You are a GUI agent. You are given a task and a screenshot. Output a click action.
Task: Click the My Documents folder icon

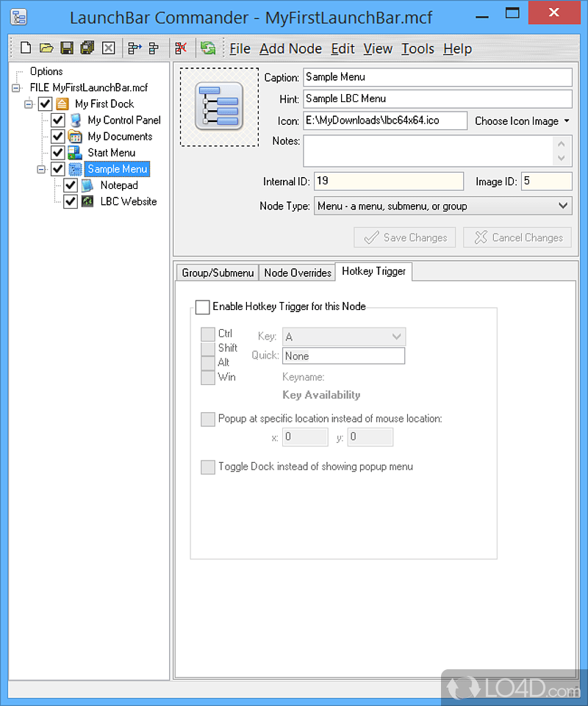pos(75,137)
